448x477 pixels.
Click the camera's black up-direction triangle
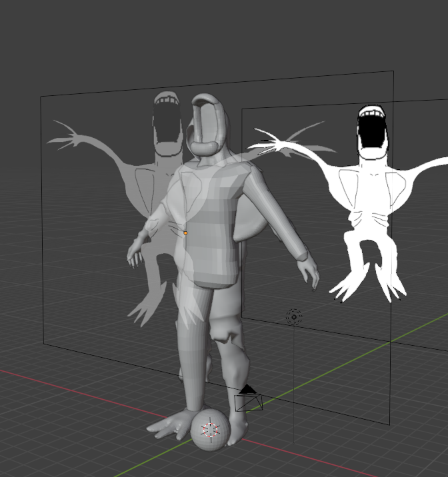click(x=248, y=388)
